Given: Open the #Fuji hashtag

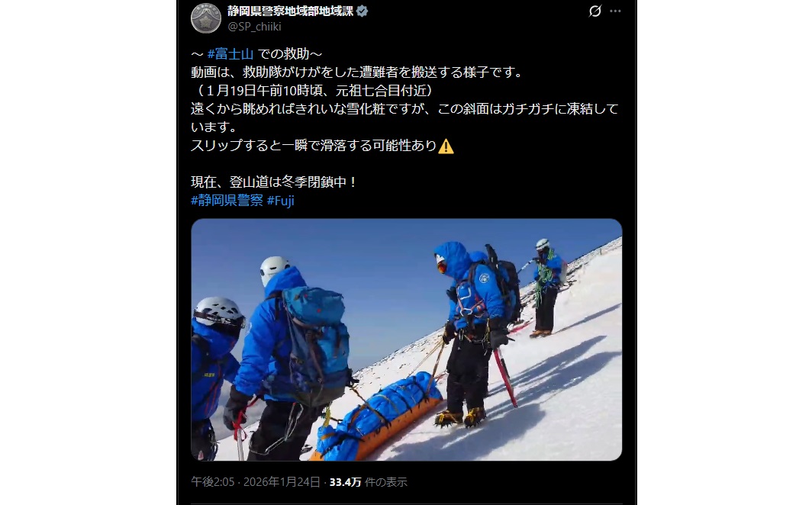Looking at the screenshot, I should 281,200.
